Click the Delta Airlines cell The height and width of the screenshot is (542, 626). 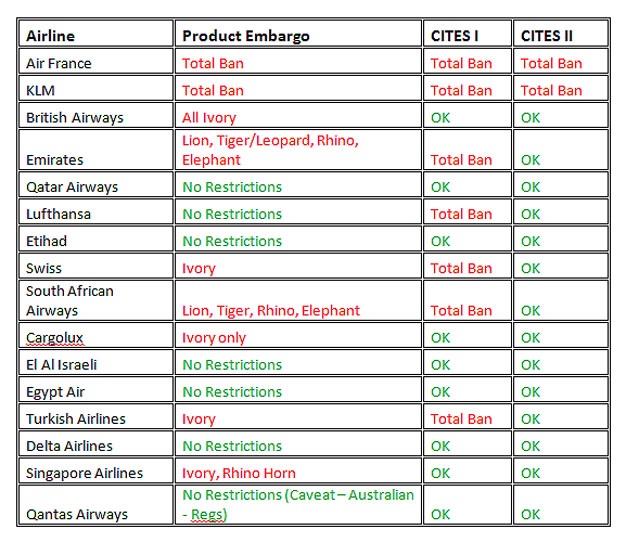[x=96, y=443]
